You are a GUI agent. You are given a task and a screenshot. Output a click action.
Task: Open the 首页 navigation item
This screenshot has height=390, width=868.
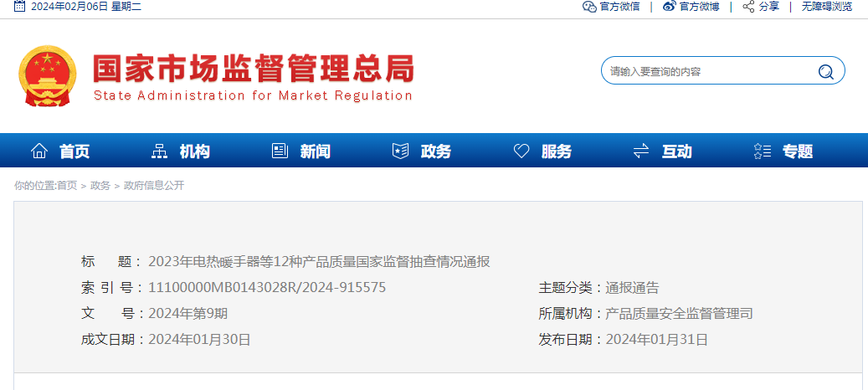point(74,151)
